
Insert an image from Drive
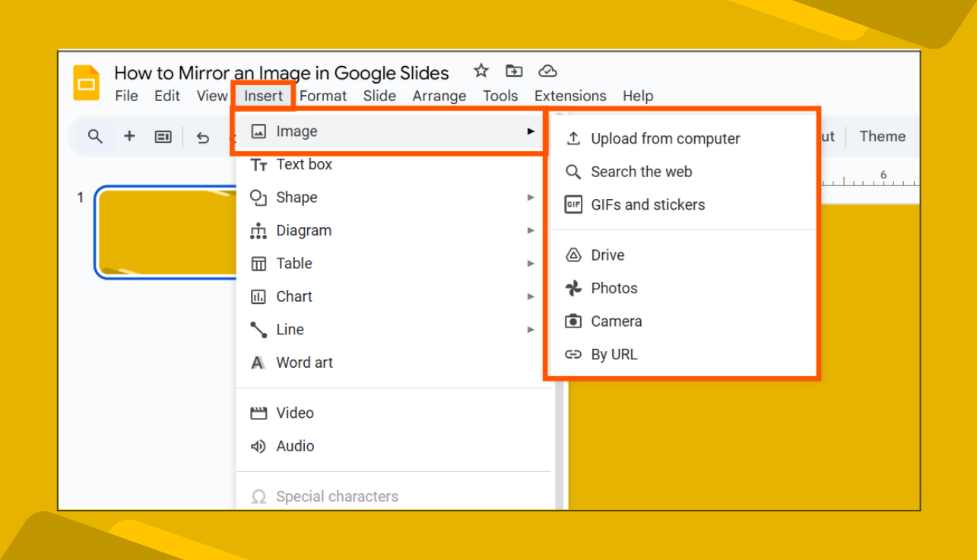[607, 255]
